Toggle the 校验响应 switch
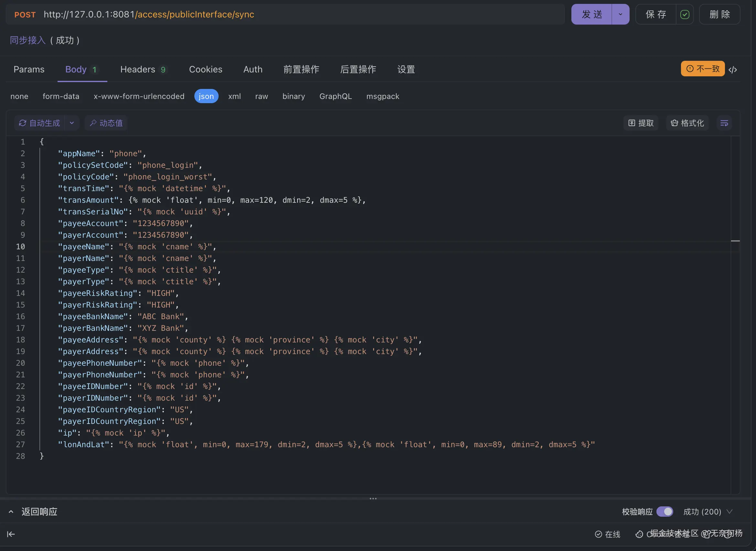 tap(664, 512)
